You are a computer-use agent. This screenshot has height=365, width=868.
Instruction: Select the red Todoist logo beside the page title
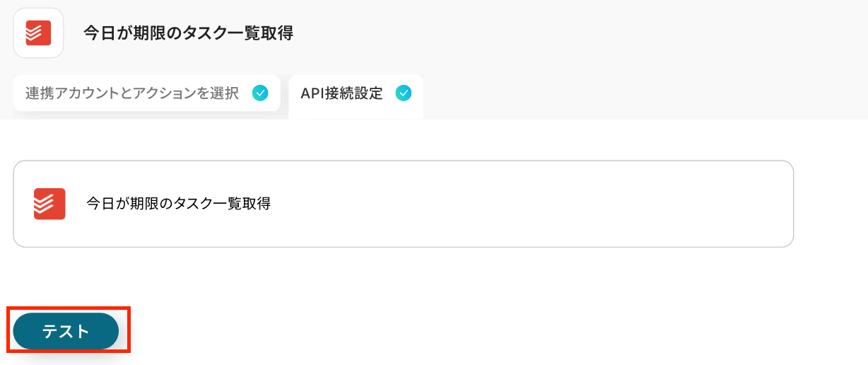[38, 33]
